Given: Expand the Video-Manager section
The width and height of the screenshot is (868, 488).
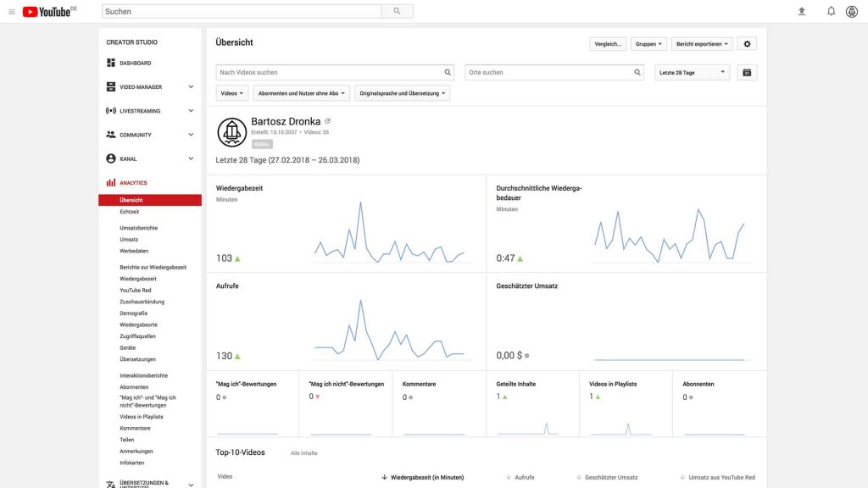Looking at the screenshot, I should pos(190,87).
